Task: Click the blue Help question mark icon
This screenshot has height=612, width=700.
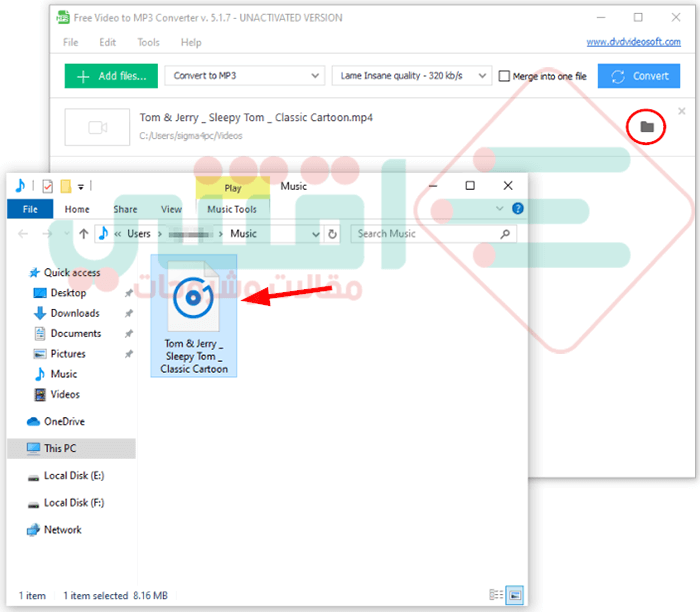Action: tap(517, 208)
